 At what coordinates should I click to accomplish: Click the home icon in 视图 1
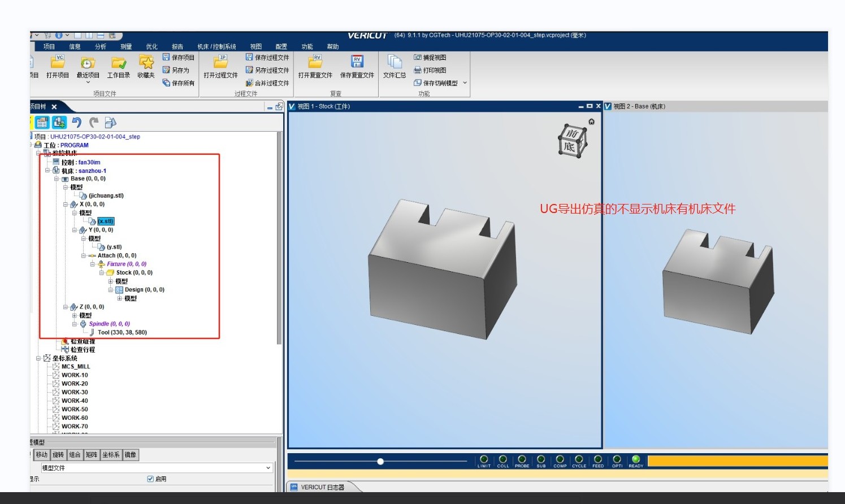click(x=591, y=121)
